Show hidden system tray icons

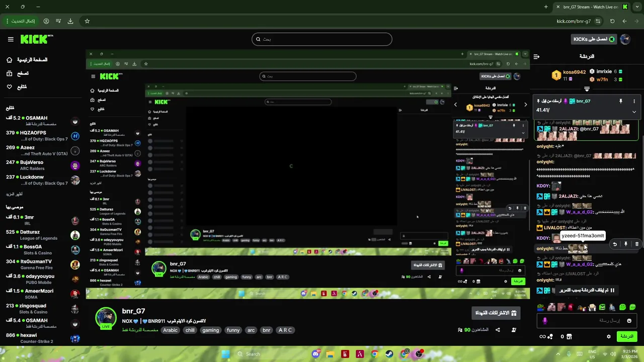pyautogui.click(x=558, y=354)
